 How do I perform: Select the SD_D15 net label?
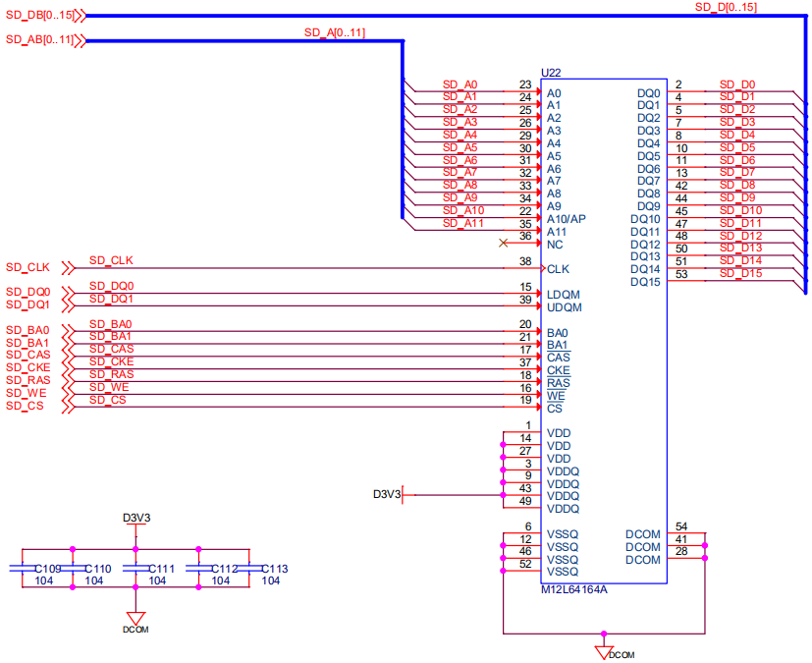(x=740, y=273)
